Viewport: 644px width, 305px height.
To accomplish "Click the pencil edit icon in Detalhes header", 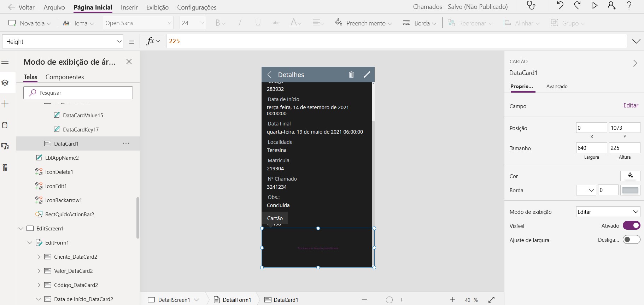I will (367, 75).
